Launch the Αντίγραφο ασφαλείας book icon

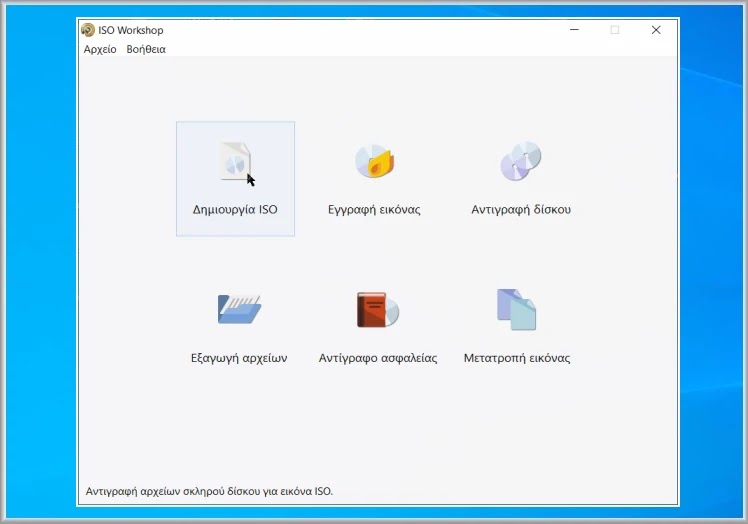[378, 310]
